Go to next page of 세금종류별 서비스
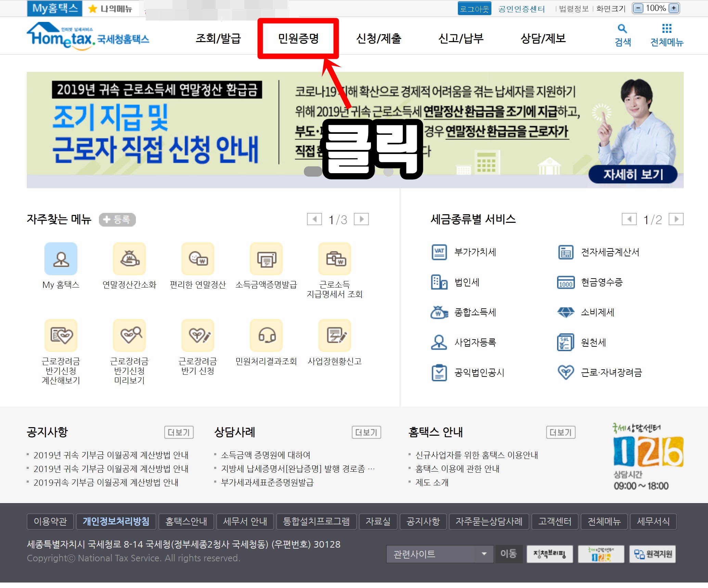Screen dimensions: 708x588 [x=676, y=219]
